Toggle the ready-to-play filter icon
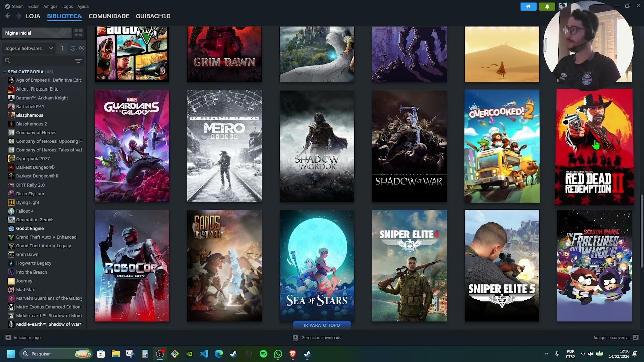644x362 pixels. (82, 48)
